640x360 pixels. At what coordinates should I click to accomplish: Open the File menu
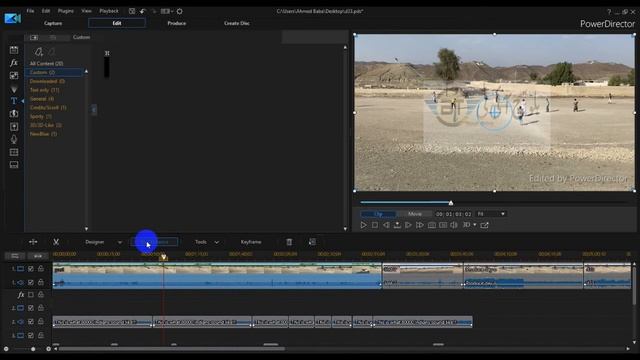(30, 11)
